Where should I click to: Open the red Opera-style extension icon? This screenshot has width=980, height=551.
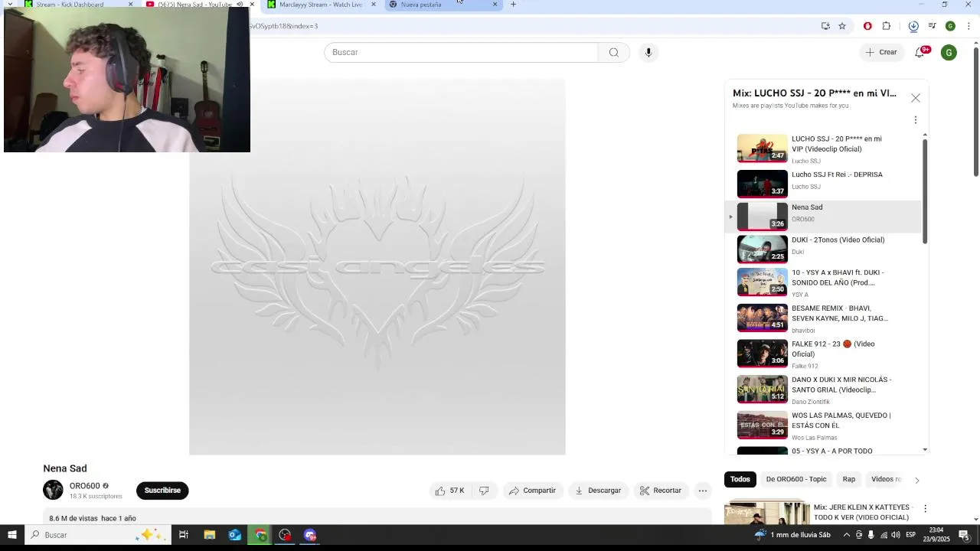[867, 26]
